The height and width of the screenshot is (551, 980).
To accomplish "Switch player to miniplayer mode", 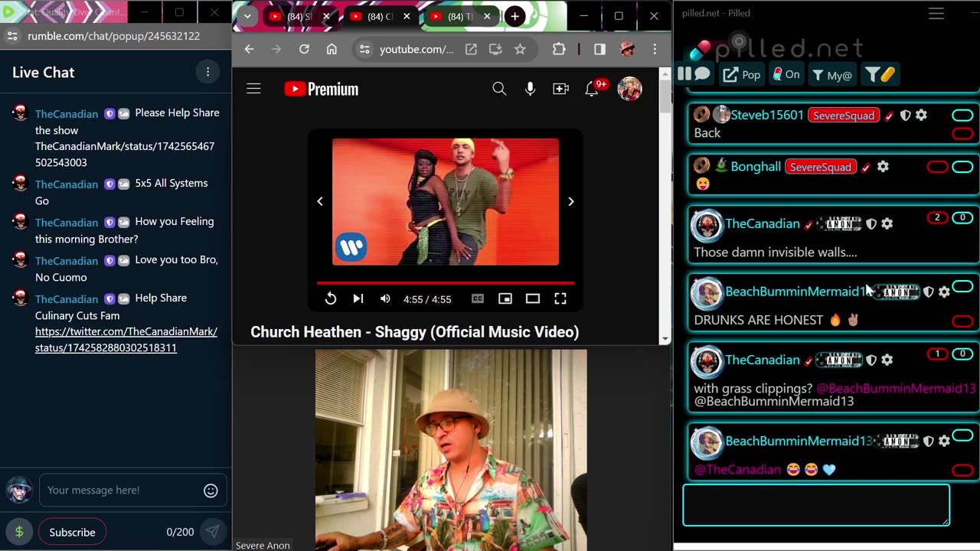I will tap(505, 298).
